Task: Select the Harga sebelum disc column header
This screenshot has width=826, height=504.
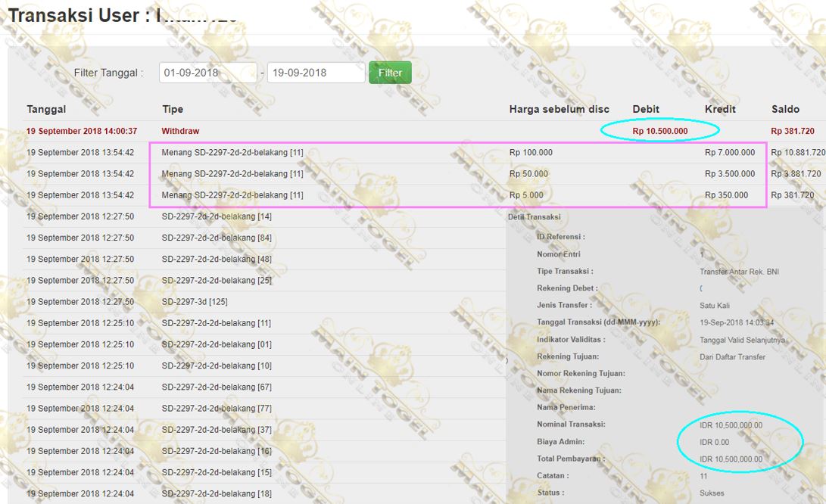Action: pos(559,110)
